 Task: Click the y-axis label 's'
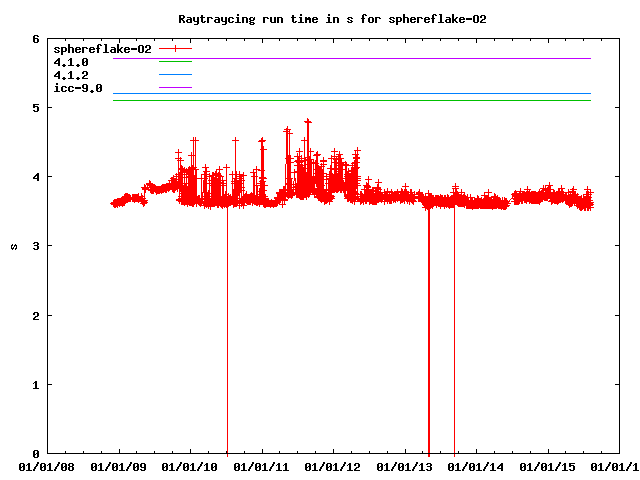coord(13,246)
